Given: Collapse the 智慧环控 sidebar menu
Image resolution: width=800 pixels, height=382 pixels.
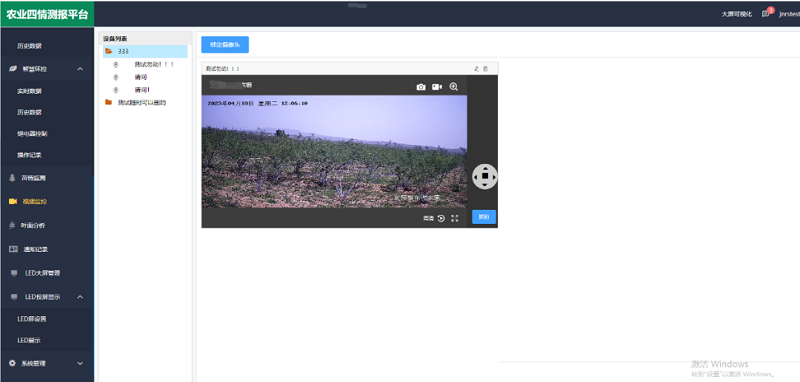Looking at the screenshot, I should tap(80, 69).
